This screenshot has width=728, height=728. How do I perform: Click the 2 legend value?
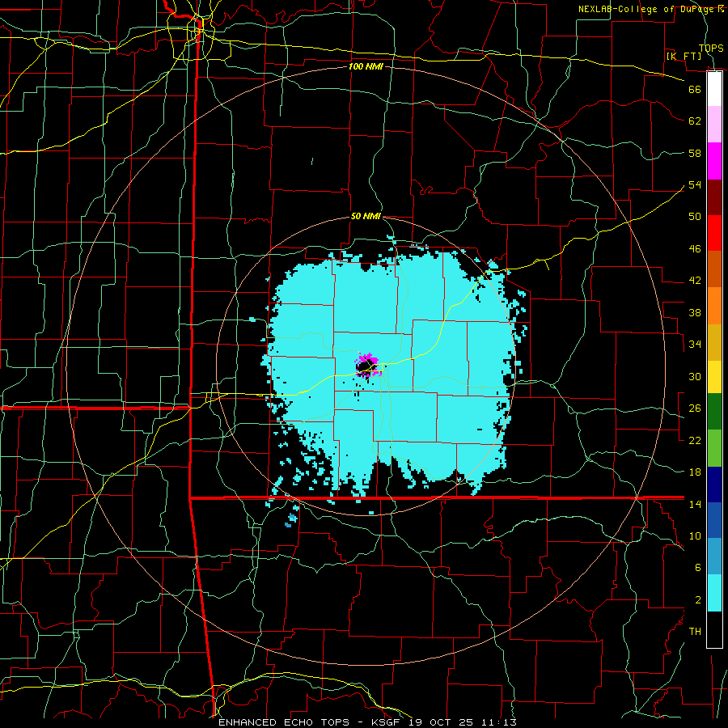(698, 600)
